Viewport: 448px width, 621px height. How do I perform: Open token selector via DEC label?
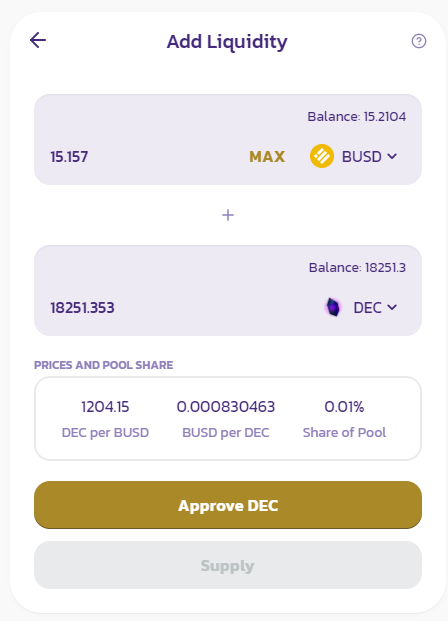[367, 308]
